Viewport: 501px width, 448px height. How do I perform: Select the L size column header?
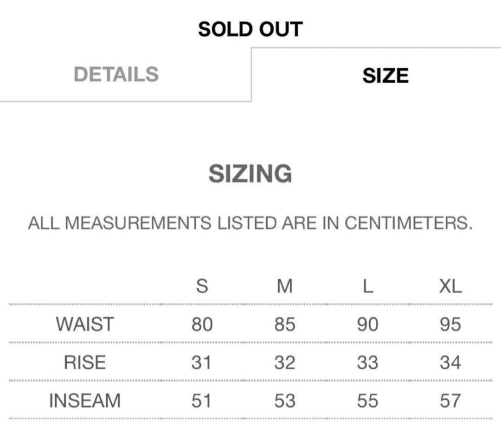(x=367, y=286)
